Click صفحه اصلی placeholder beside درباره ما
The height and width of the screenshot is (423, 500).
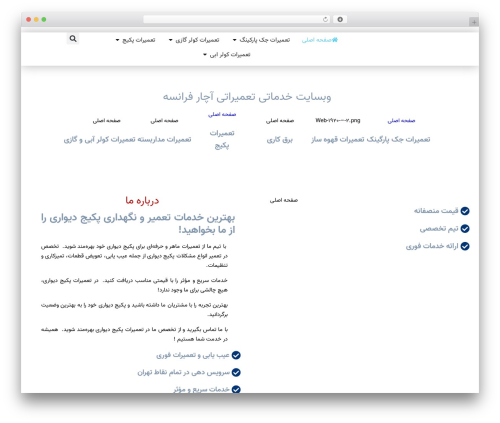click(x=284, y=200)
